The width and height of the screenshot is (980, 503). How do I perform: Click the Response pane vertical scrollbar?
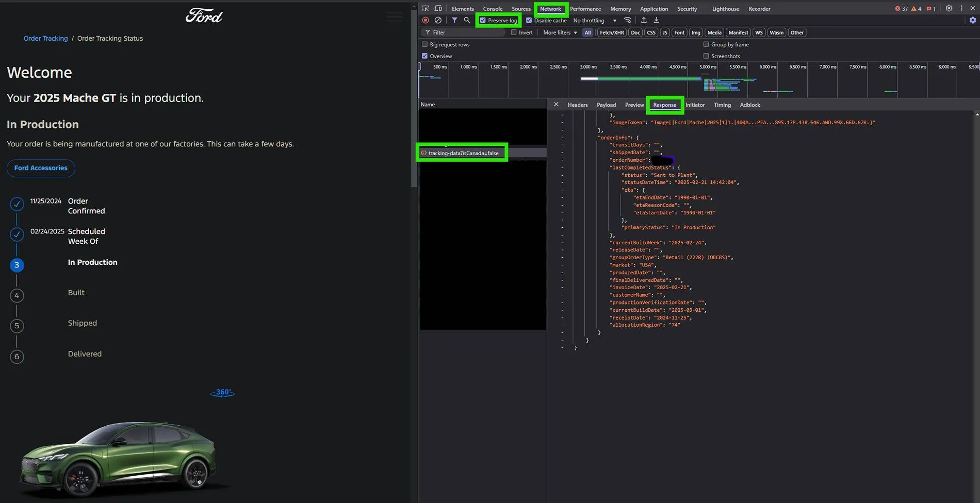(977, 307)
